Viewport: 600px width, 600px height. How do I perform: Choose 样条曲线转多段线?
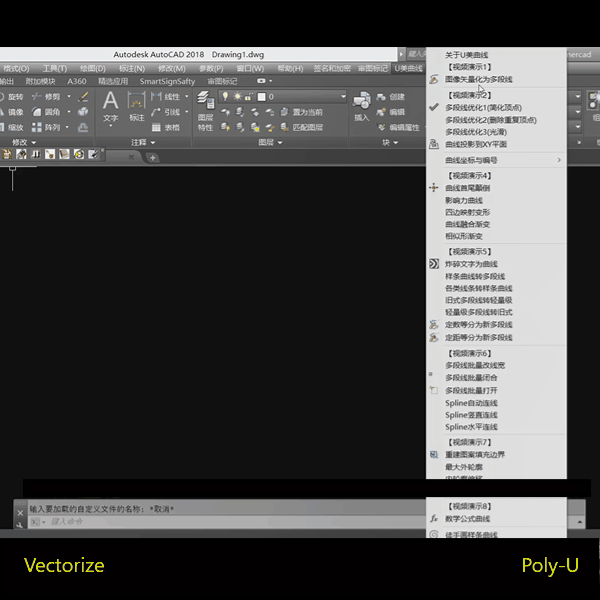tap(475, 276)
